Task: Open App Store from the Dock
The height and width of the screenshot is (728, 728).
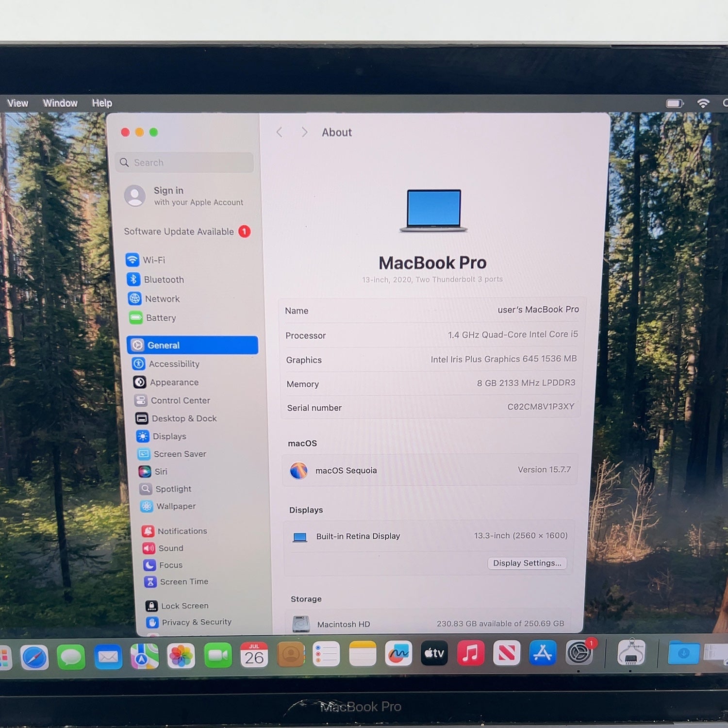Action: tap(543, 653)
